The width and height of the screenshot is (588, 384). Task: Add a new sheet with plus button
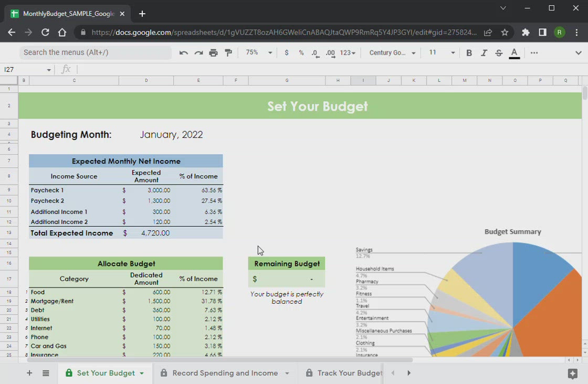tap(29, 373)
